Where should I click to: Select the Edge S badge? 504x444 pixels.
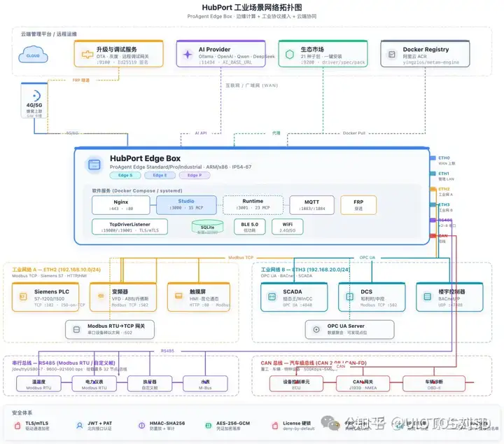click(125, 175)
